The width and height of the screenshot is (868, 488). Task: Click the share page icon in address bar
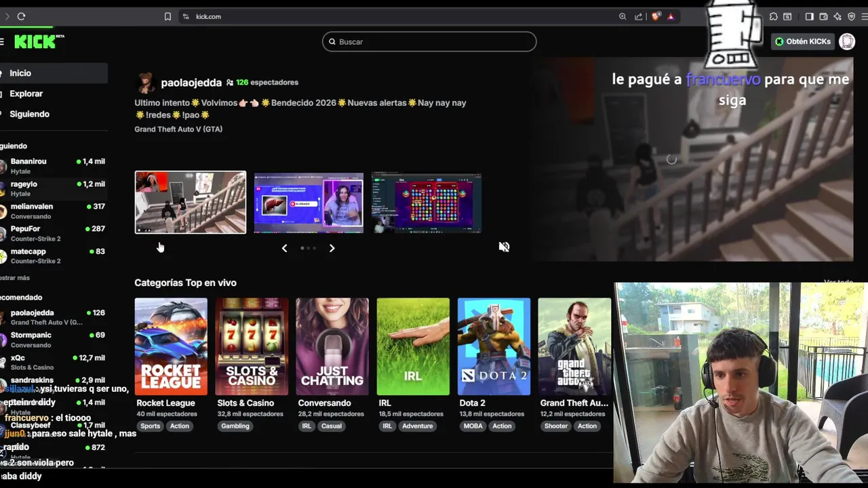click(639, 16)
